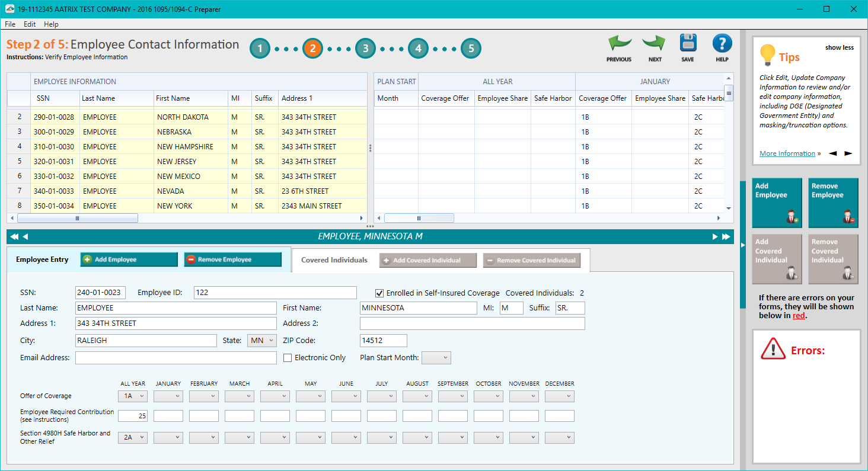Go to first employee using double-left arrow

pos(13,236)
